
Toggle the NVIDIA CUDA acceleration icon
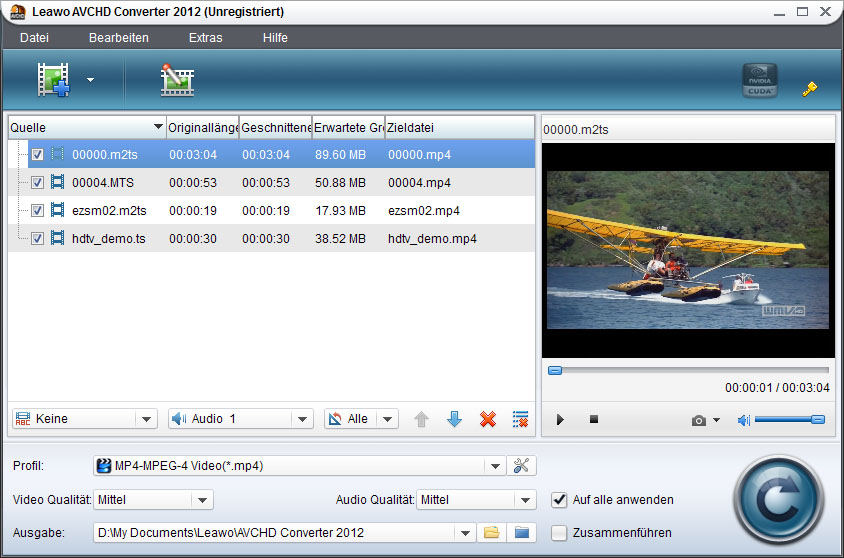pos(759,80)
